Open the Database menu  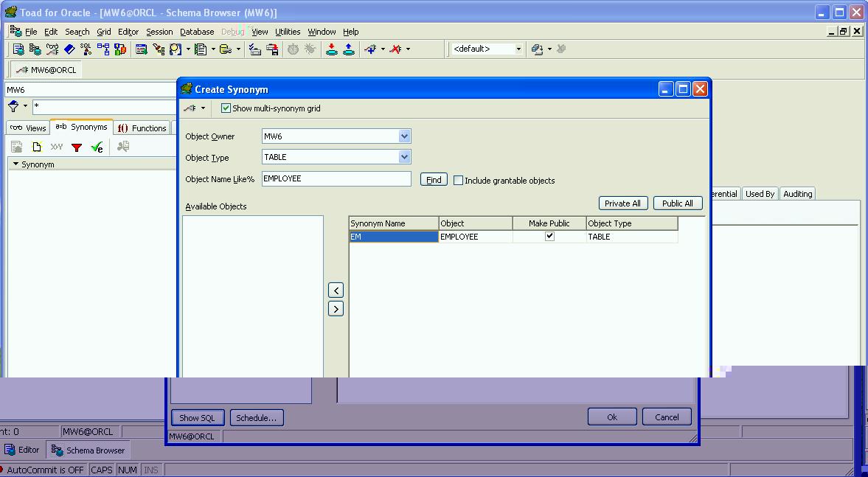[196, 32]
